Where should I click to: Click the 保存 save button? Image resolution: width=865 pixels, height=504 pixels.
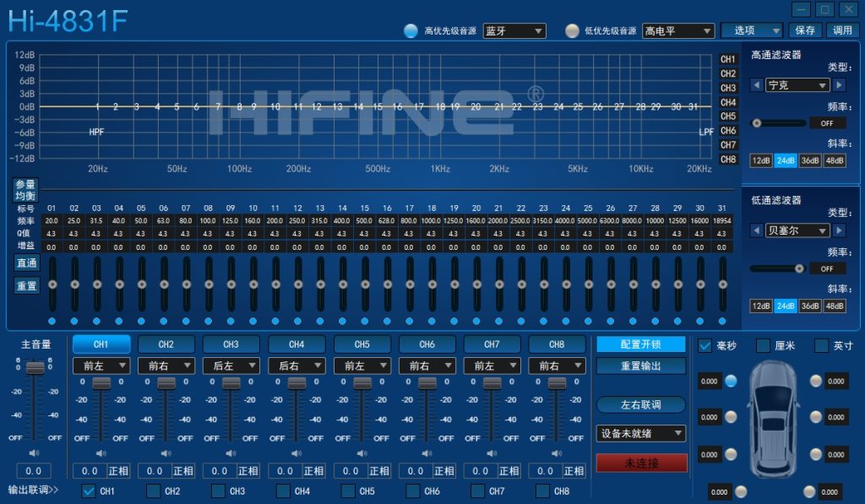[x=805, y=30]
